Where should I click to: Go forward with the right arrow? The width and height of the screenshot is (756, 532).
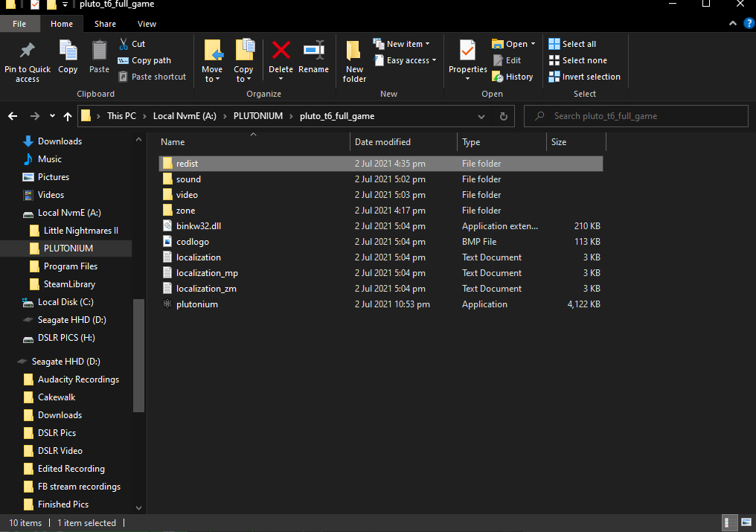tap(35, 116)
